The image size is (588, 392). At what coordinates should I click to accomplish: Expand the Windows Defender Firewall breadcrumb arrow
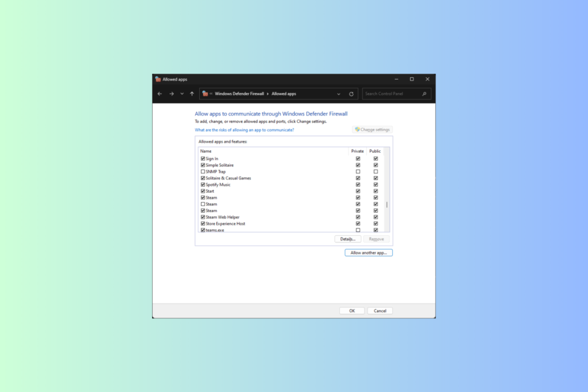coord(267,93)
